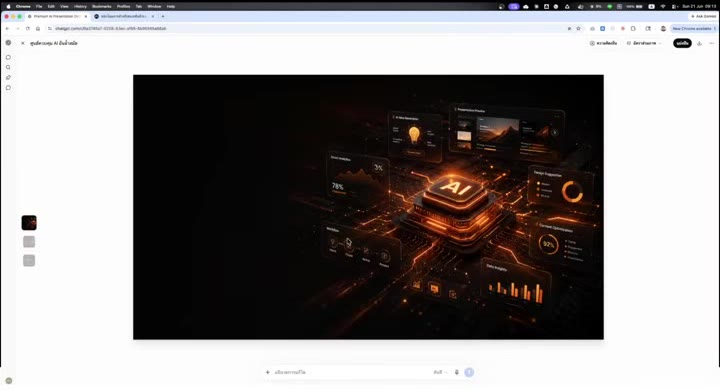Open the Profiles menu
The width and height of the screenshot is (720, 390).
click(x=124, y=6)
